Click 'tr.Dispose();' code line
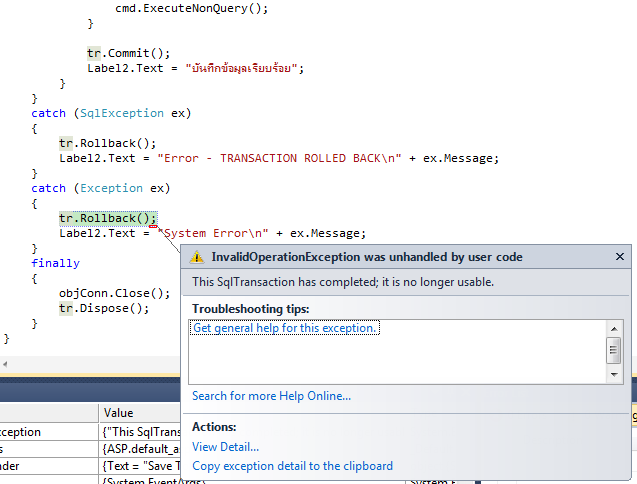 104,308
